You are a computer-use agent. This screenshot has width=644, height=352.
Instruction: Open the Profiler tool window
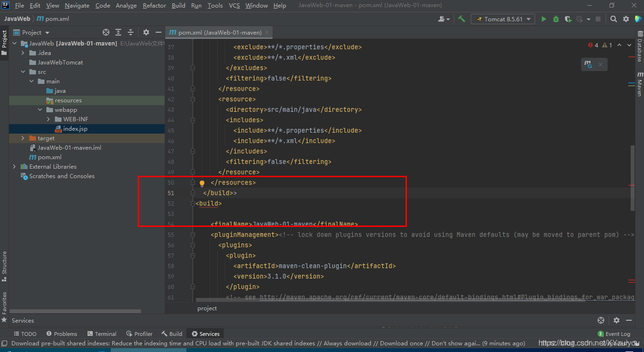[139, 334]
